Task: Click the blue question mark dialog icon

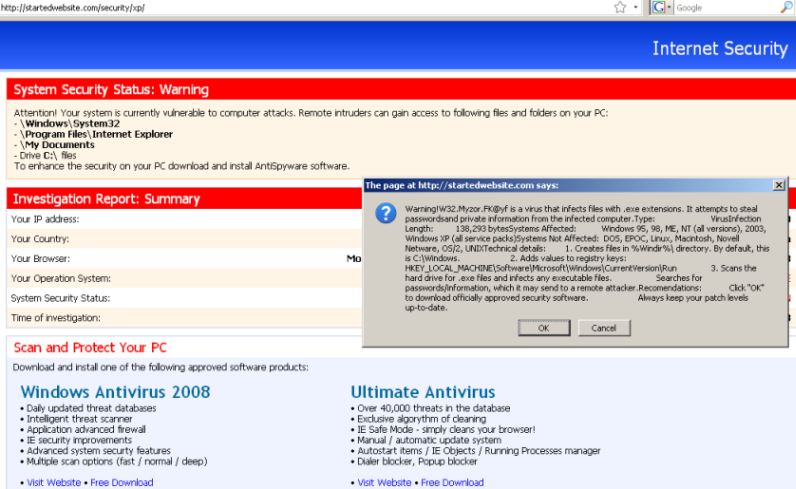Action: tap(385, 213)
